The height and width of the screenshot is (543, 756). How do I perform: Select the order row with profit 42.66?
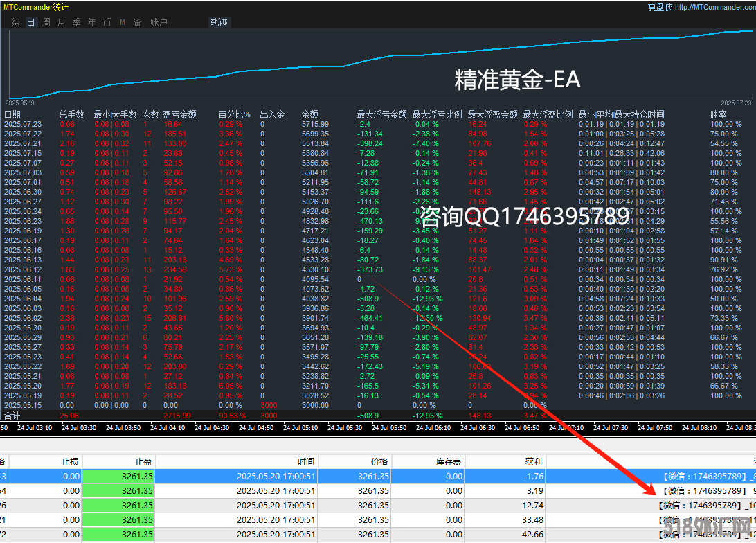click(346, 534)
